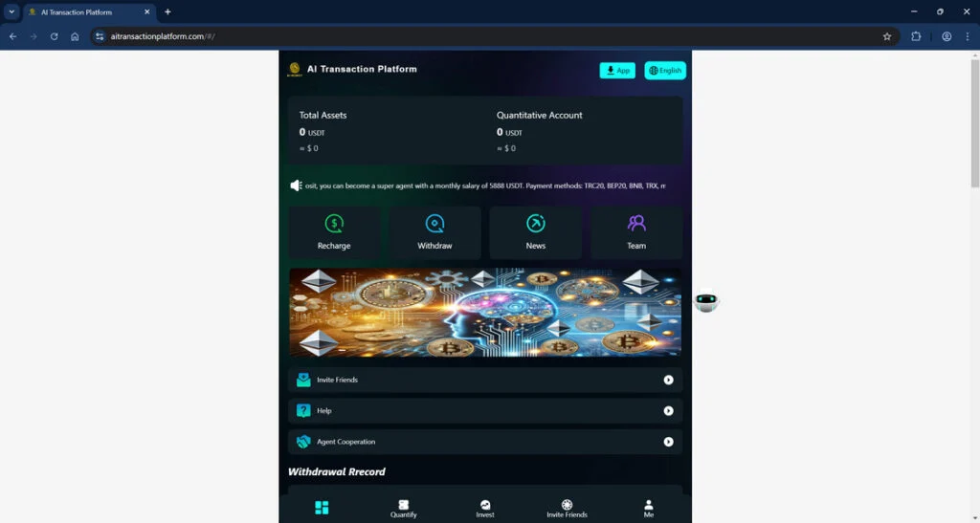
Task: Switch to the Quantify tab
Action: 403,509
